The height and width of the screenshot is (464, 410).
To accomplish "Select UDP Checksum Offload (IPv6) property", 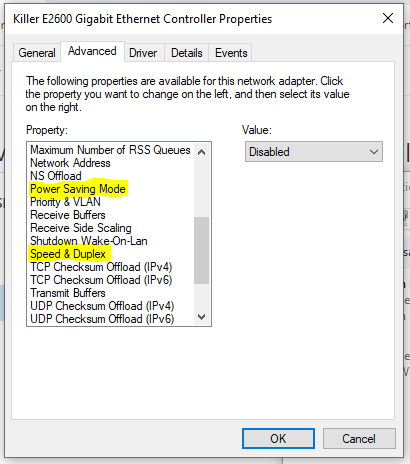I will [x=102, y=319].
